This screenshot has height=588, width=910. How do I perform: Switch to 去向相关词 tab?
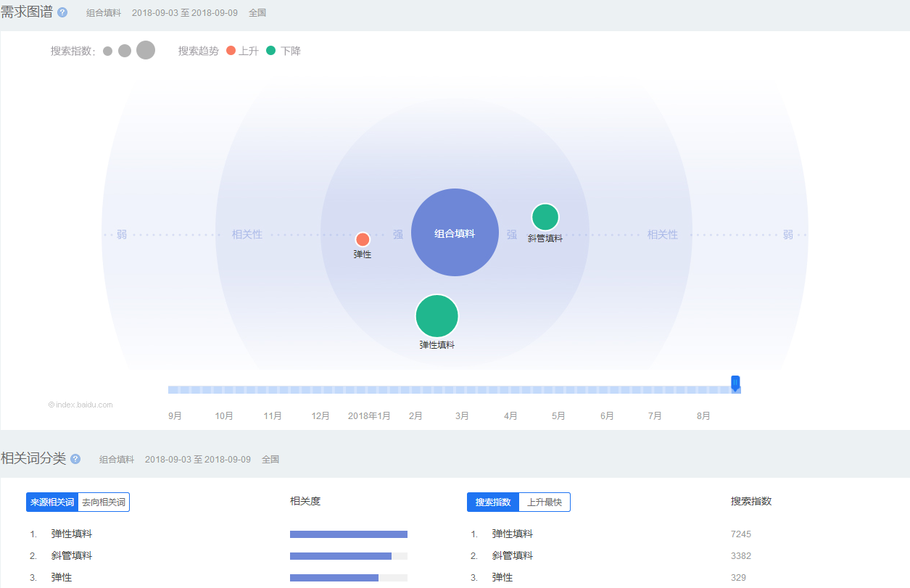tap(103, 502)
